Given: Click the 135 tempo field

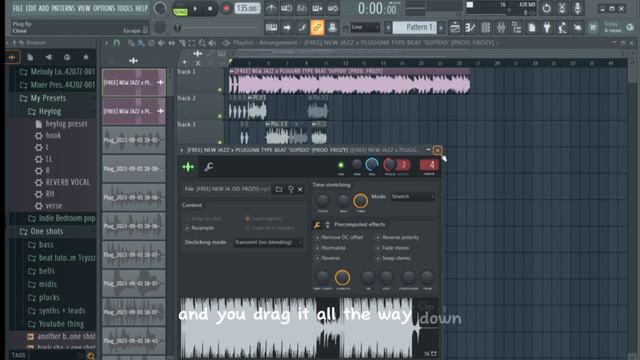Looking at the screenshot, I should [x=247, y=8].
